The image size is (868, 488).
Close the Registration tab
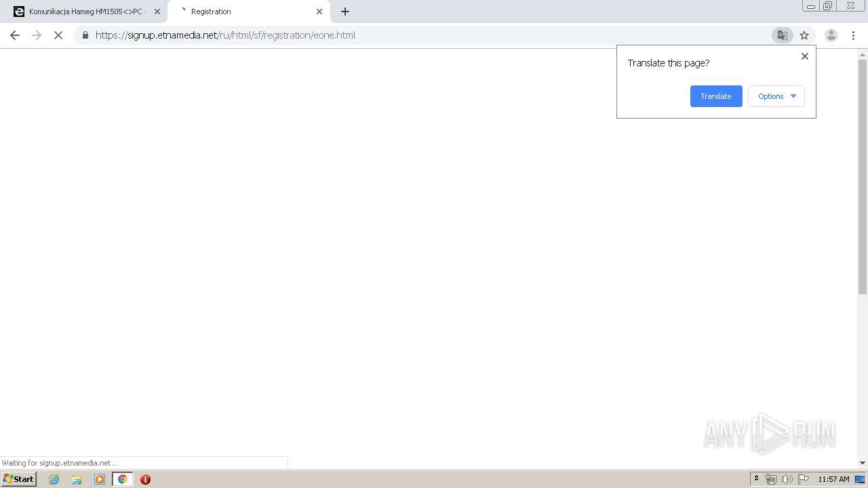[x=319, y=12]
